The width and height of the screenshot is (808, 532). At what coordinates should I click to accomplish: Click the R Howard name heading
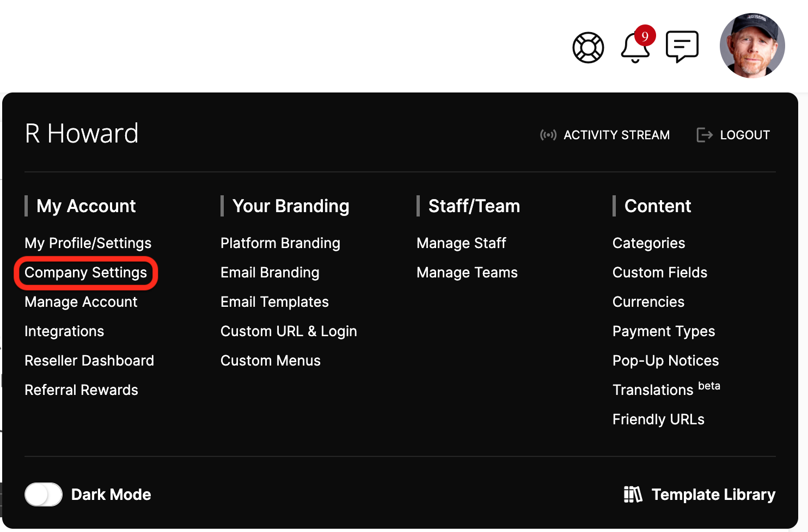click(x=82, y=134)
